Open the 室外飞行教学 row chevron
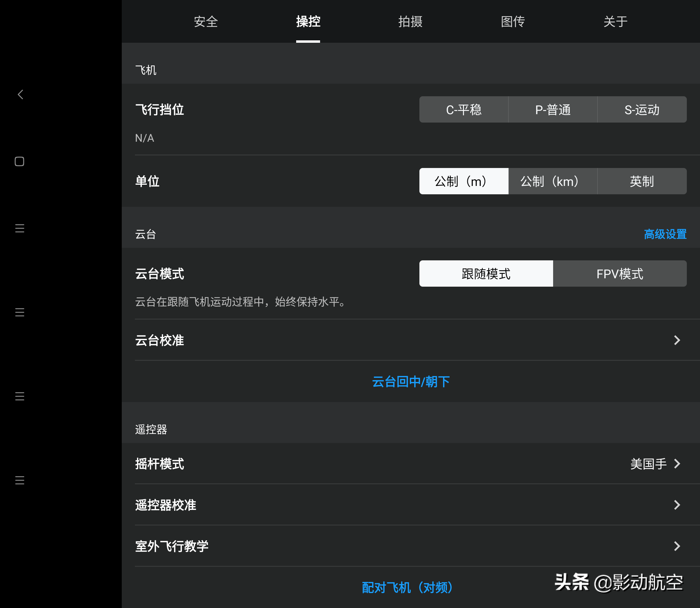Viewport: 700px width, 608px height. [x=677, y=546]
